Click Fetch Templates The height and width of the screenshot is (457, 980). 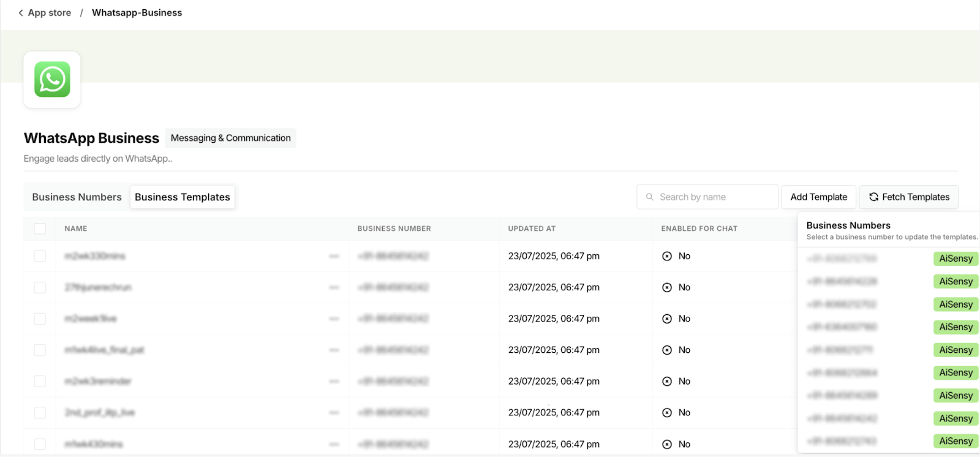point(909,197)
